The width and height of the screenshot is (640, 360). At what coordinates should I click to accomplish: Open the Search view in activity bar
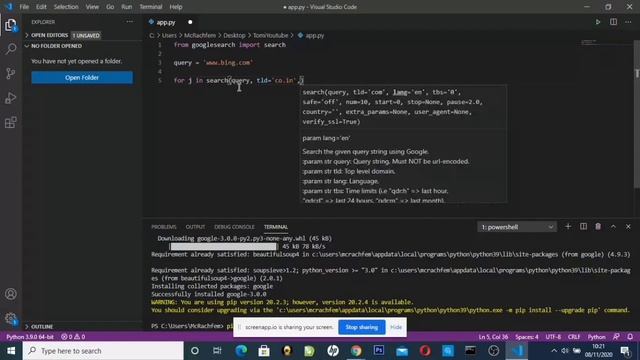[x=11, y=49]
